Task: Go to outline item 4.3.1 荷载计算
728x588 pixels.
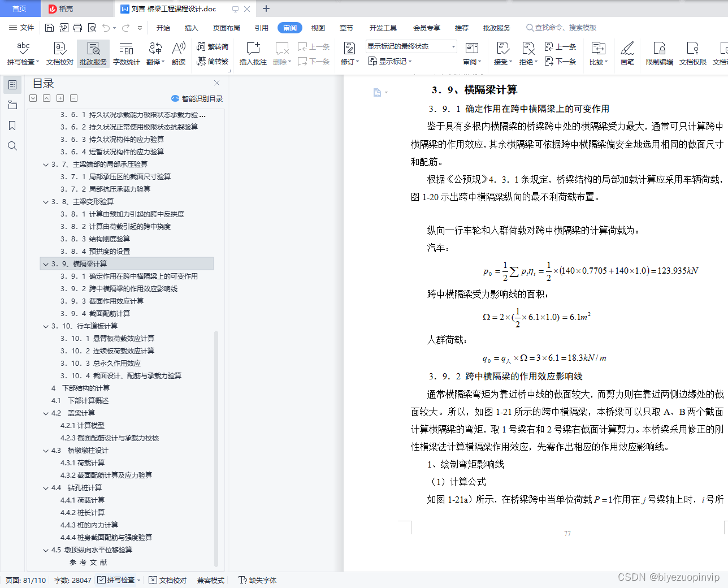Action: pyautogui.click(x=83, y=463)
